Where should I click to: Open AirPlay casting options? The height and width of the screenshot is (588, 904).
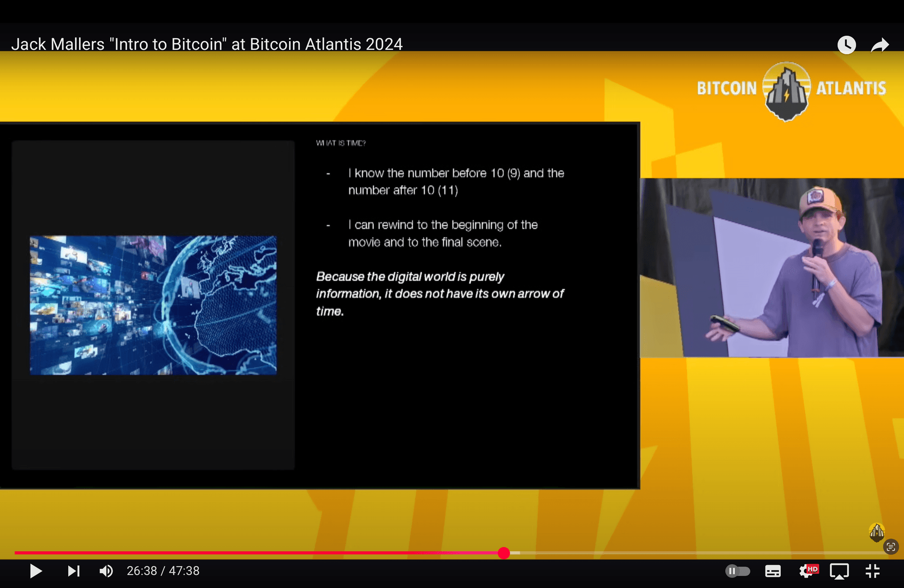839,571
